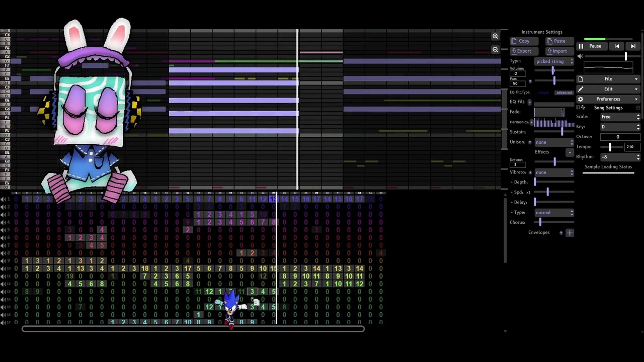Export the instrument

point(524,51)
